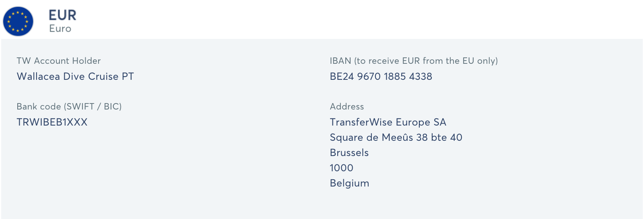Click the EU flag currency icon
Viewport: 644px width, 219px height.
click(x=18, y=21)
